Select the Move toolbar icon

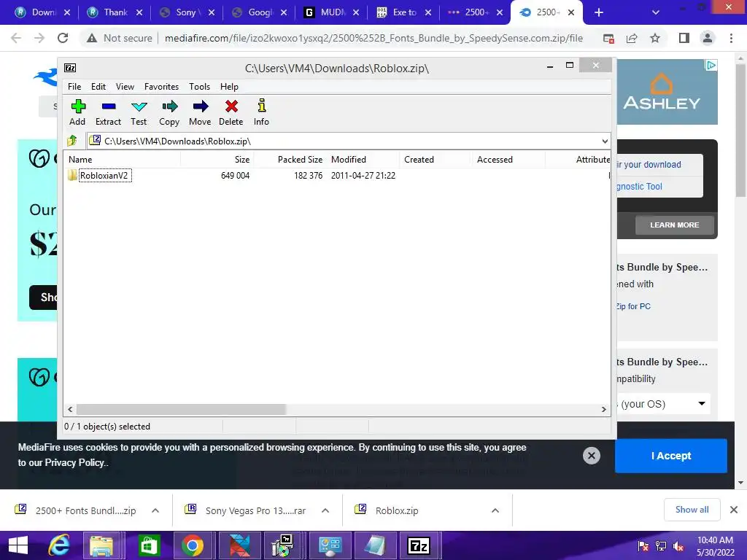(x=200, y=112)
